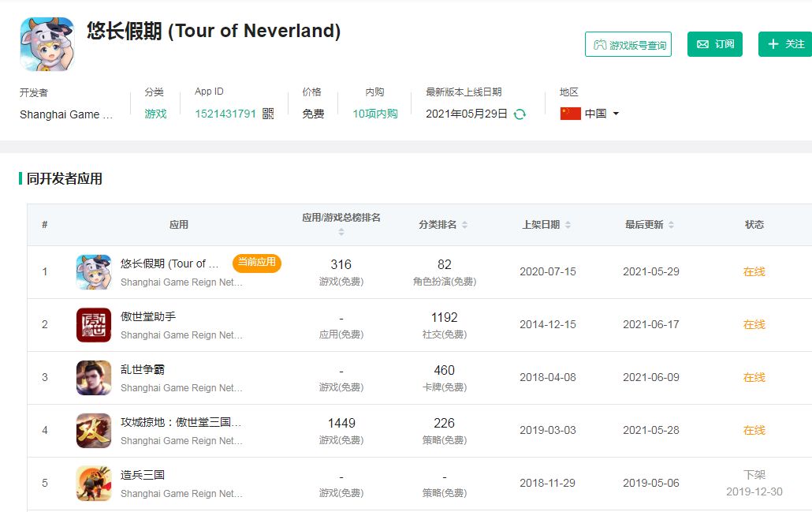The width and height of the screenshot is (812, 512).
Task: Click category rank 460 cell
Action: click(445, 371)
